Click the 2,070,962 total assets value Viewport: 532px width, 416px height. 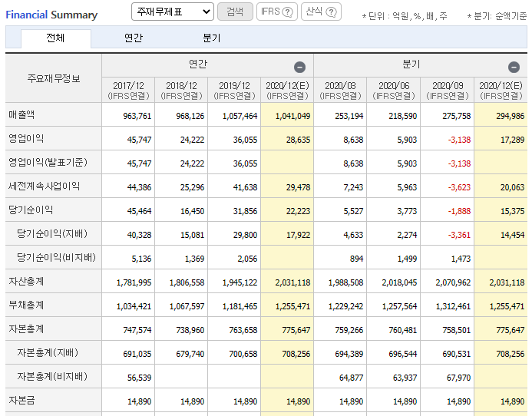pyautogui.click(x=453, y=282)
